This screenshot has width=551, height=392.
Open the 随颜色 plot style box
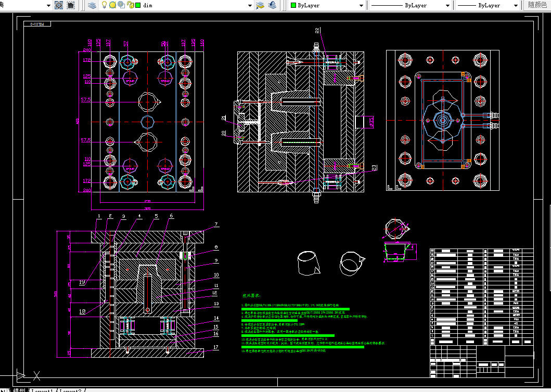point(537,5)
